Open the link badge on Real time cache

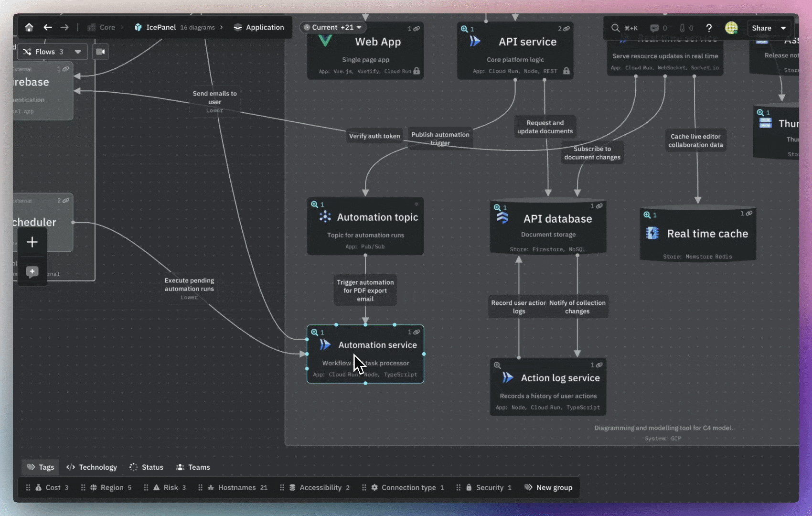click(747, 213)
